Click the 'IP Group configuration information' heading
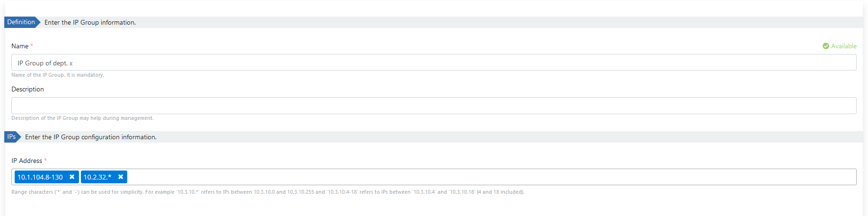 coord(90,137)
